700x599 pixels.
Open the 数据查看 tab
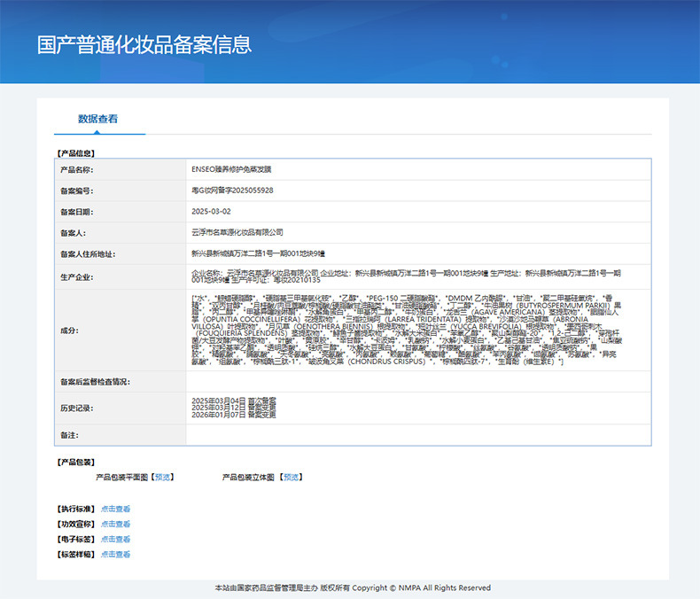(97, 119)
